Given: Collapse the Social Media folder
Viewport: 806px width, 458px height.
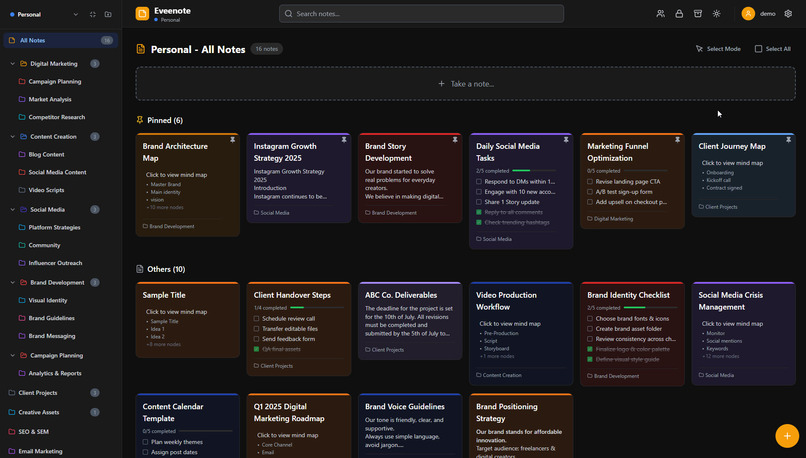Looking at the screenshot, I should click(13, 210).
